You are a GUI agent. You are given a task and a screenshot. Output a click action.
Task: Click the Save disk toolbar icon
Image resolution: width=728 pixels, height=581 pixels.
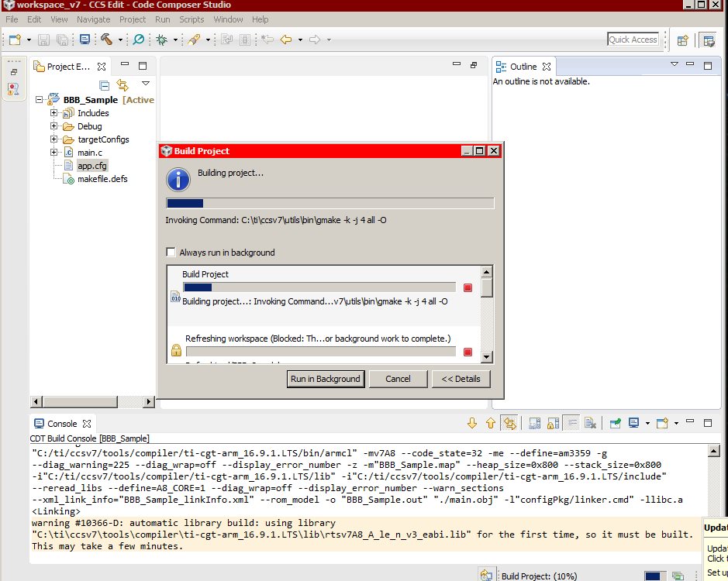43,40
